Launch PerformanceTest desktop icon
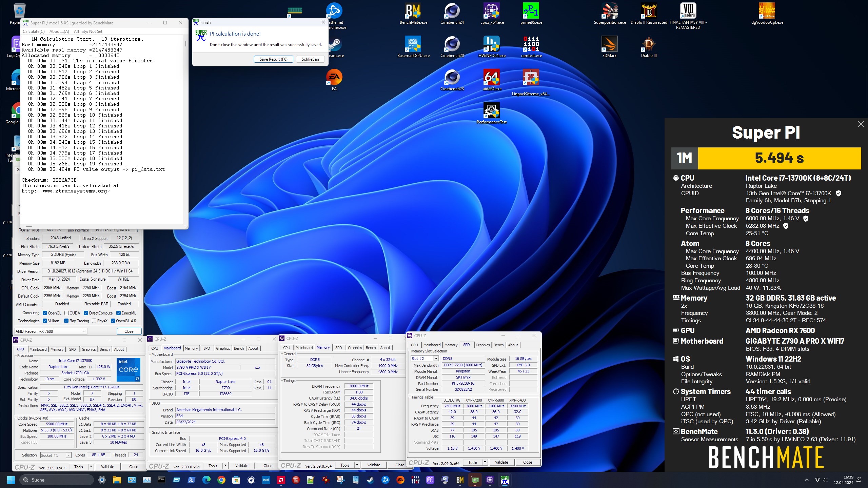Viewport: 868px width, 488px height. pos(492,113)
